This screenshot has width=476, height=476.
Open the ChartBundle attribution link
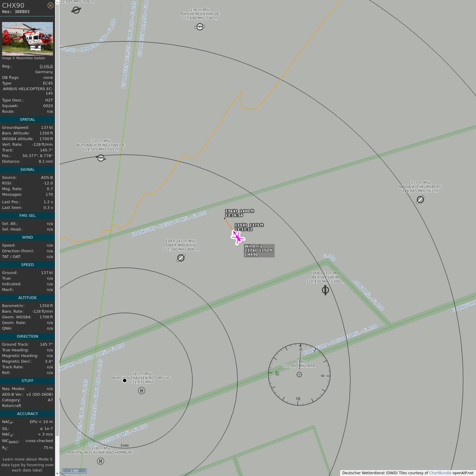click(x=440, y=473)
